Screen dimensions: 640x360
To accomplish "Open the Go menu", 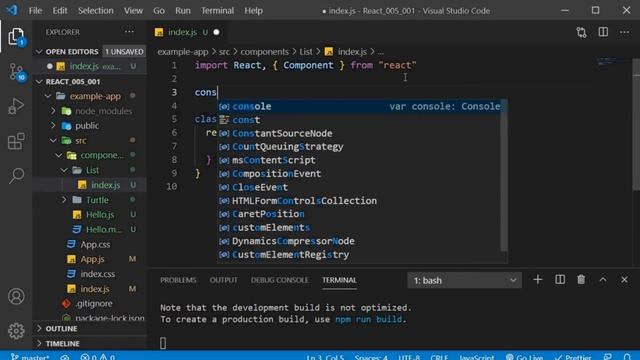I will pos(159,11).
